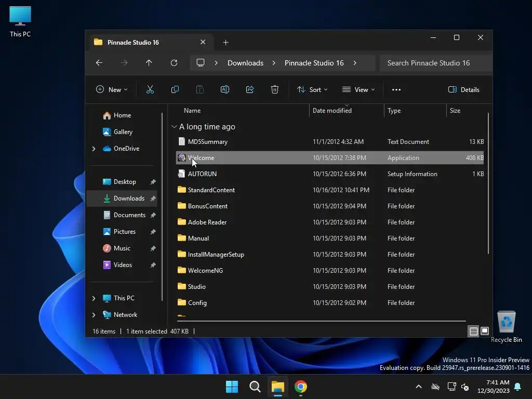Click the Copy icon in toolbar
Screen dimensions: 532x399
point(175,89)
